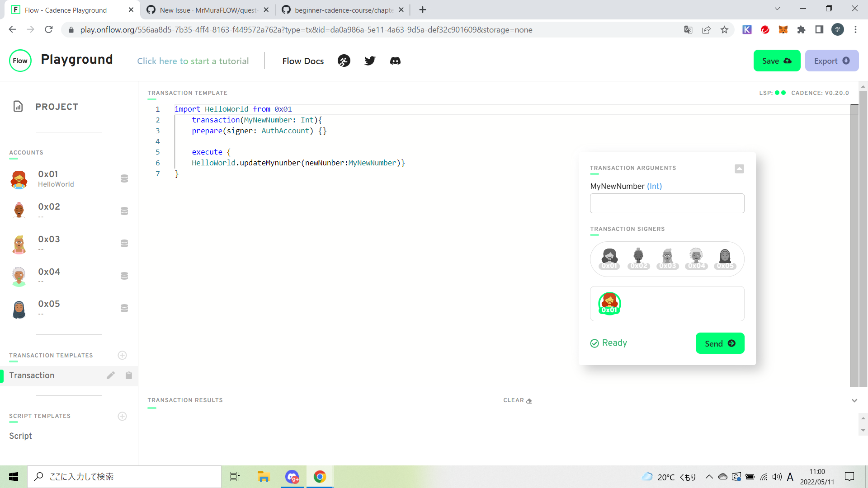Click the Twitter bird icon
This screenshot has width=868, height=488.
pos(370,61)
